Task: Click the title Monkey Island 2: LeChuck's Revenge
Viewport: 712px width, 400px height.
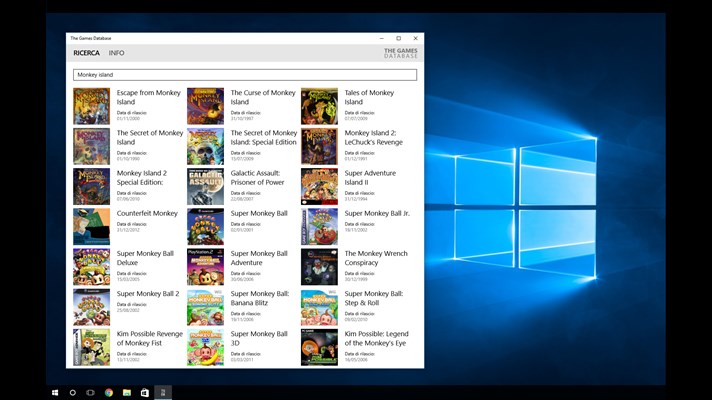Action: pos(374,138)
